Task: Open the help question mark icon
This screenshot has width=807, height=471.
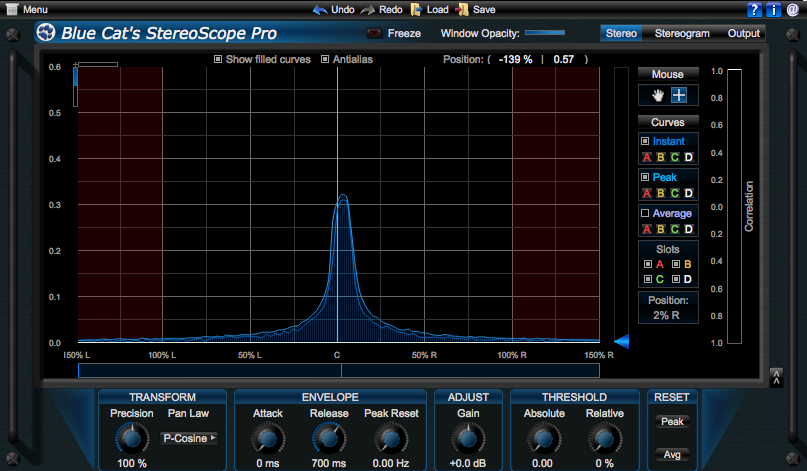Action: [x=754, y=9]
